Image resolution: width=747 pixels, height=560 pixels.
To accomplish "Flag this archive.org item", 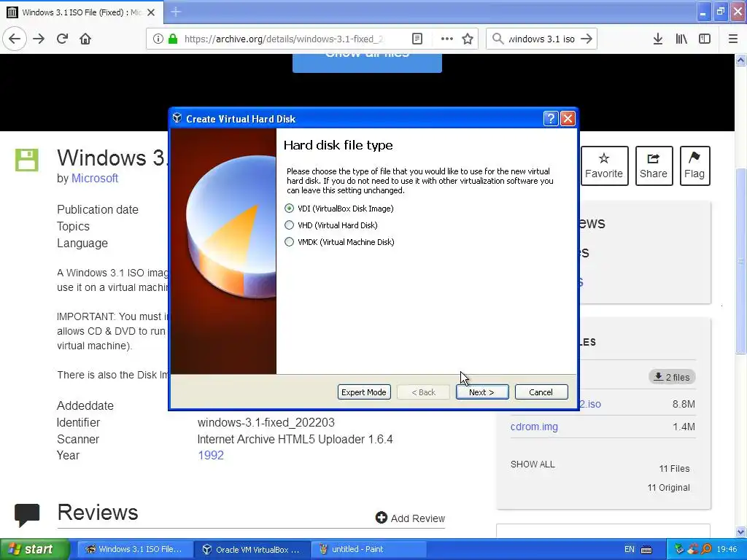I will pos(694,166).
